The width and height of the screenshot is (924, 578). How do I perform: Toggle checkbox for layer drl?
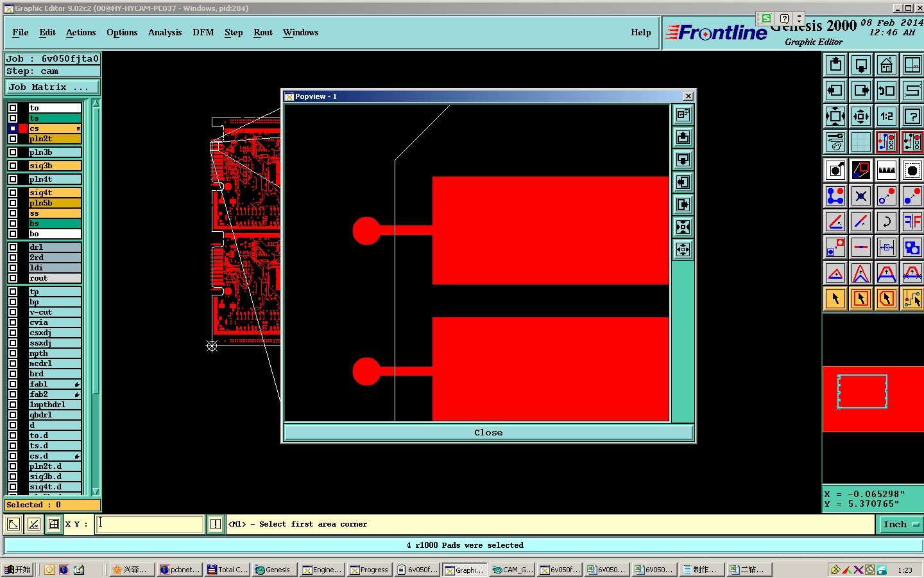[x=13, y=247]
